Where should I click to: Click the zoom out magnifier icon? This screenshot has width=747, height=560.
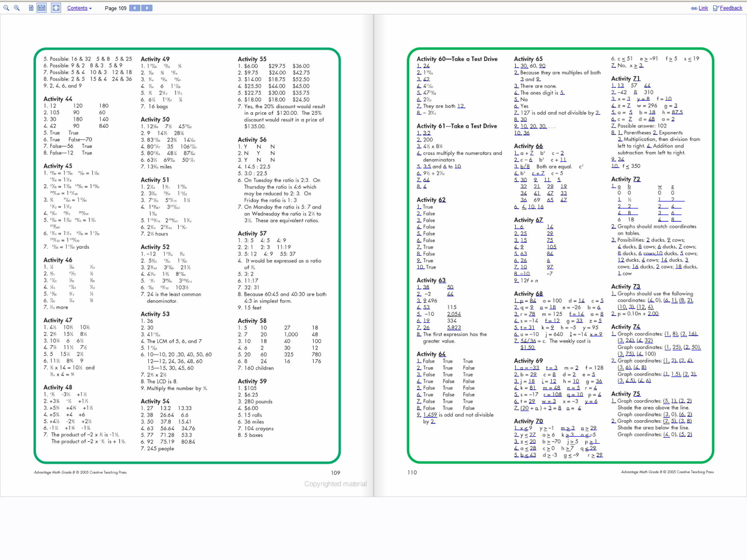(6, 8)
